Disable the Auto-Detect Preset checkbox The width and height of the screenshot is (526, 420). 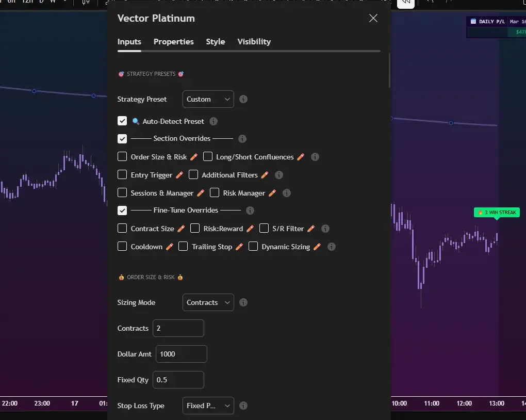pos(122,121)
